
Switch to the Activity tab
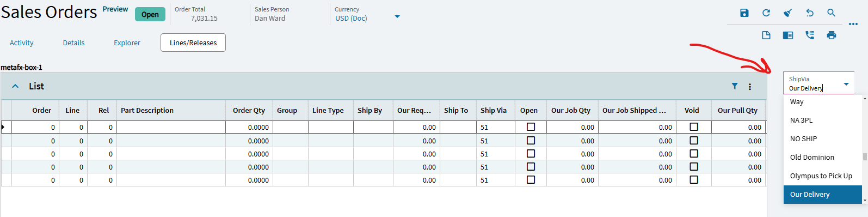pos(22,43)
